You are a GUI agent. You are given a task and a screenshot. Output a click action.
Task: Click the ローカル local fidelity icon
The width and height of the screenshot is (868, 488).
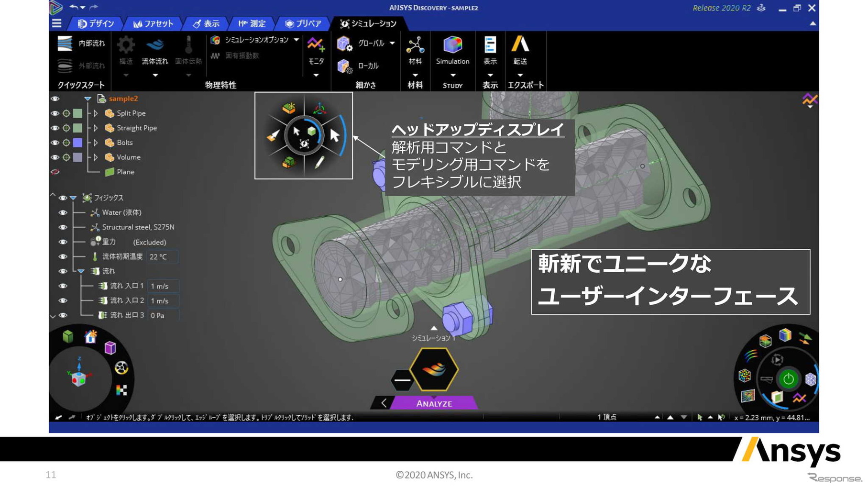pos(344,66)
